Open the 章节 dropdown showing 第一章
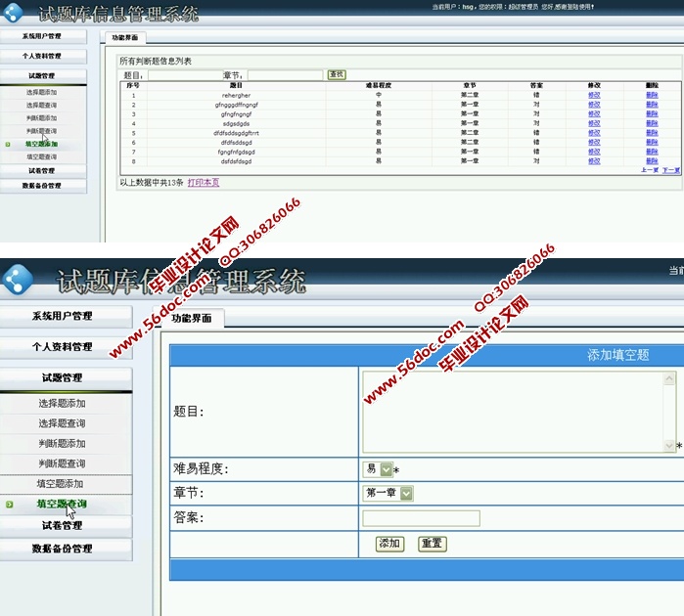This screenshot has width=684, height=616. 406,494
